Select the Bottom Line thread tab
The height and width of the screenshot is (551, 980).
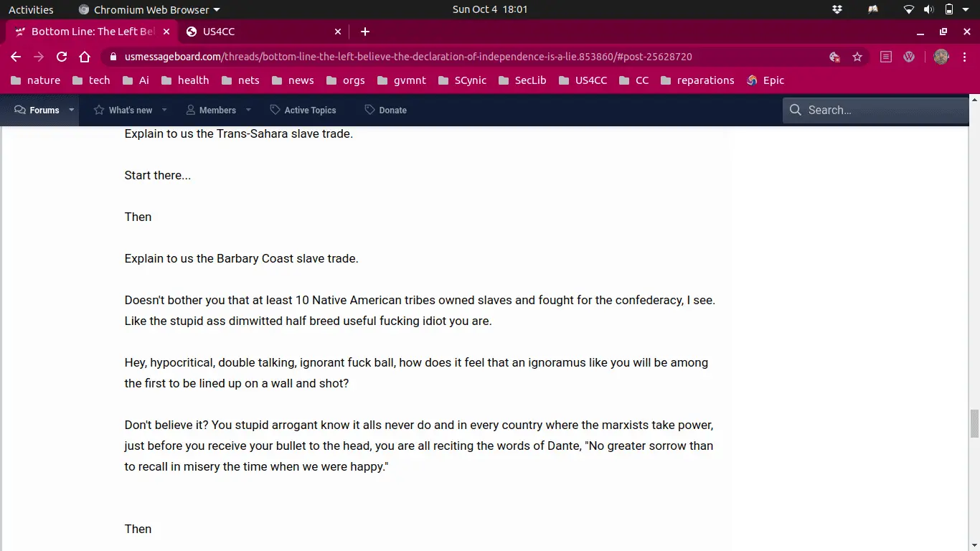point(91,32)
